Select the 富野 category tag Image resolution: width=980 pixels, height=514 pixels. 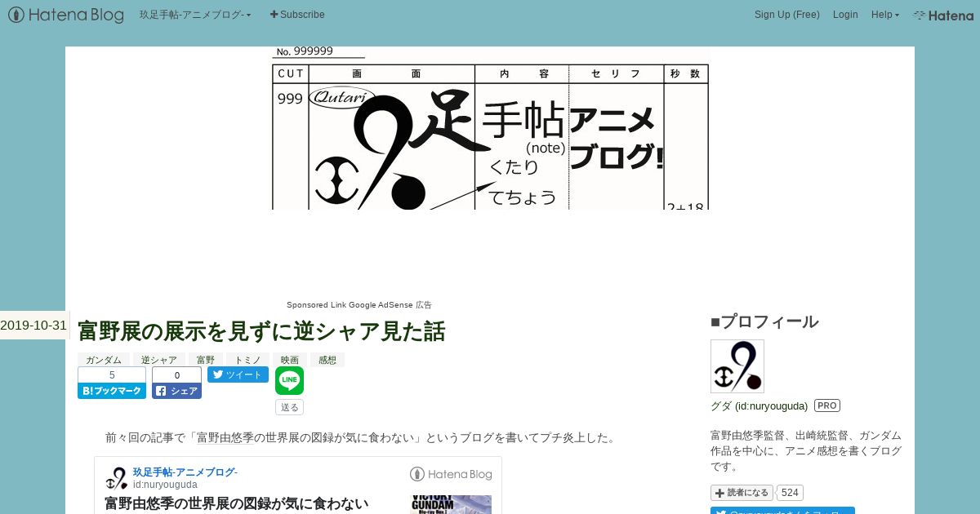[x=205, y=360]
